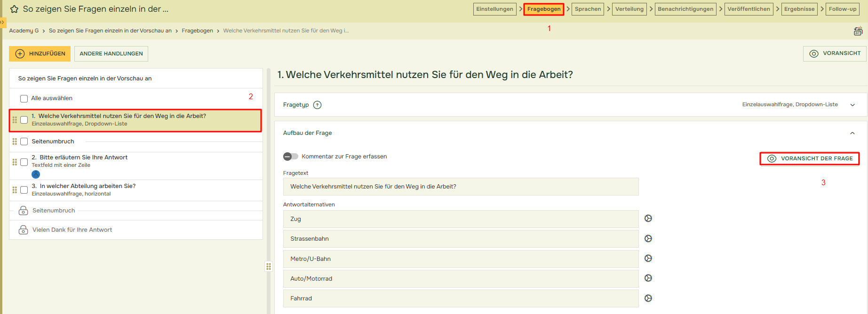This screenshot has width=868, height=314.
Task: Click into the Fragetext input field
Action: (x=461, y=187)
